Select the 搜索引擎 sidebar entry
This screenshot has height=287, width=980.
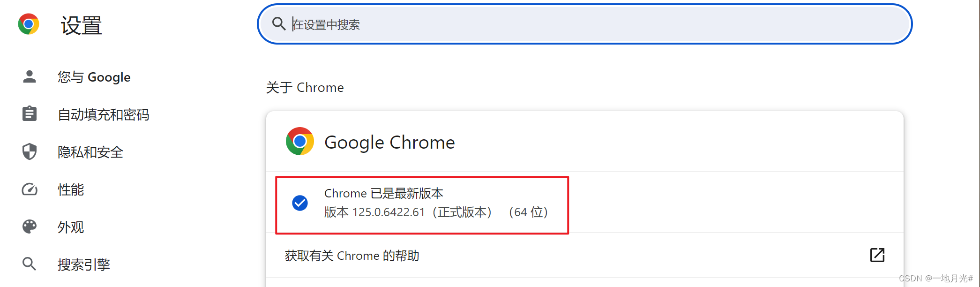(84, 264)
